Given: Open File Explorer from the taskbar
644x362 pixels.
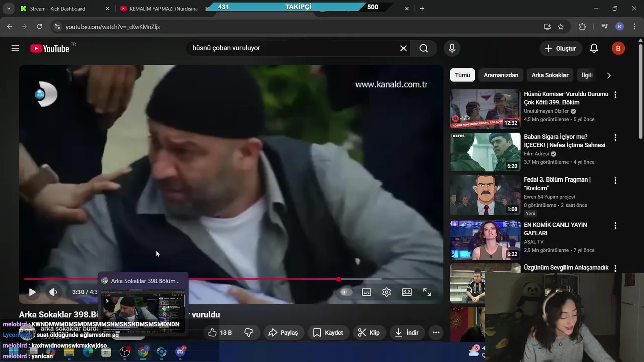Looking at the screenshot, I should coord(69,352).
